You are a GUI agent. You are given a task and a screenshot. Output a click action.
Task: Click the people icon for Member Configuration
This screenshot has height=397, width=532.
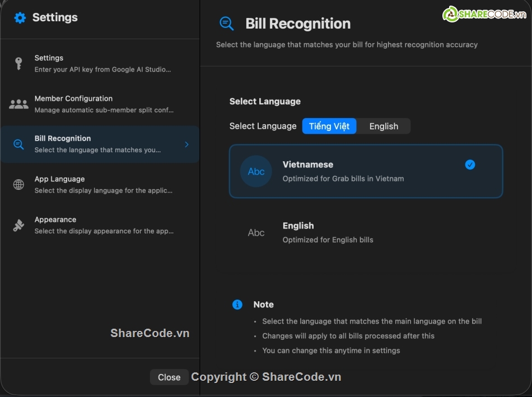pyautogui.click(x=19, y=102)
